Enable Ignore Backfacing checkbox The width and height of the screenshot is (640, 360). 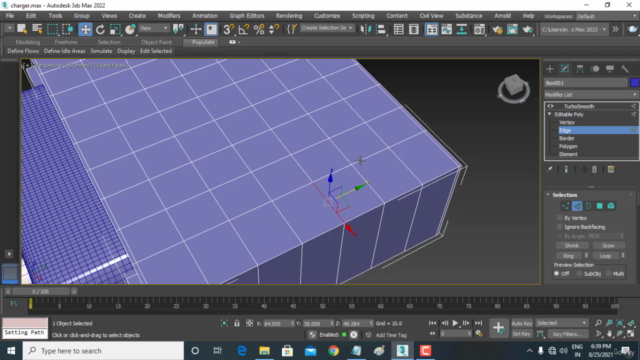pyautogui.click(x=560, y=227)
